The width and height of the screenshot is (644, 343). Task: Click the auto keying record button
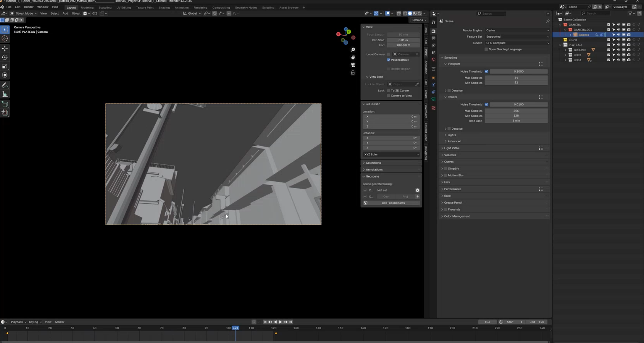[254, 322]
